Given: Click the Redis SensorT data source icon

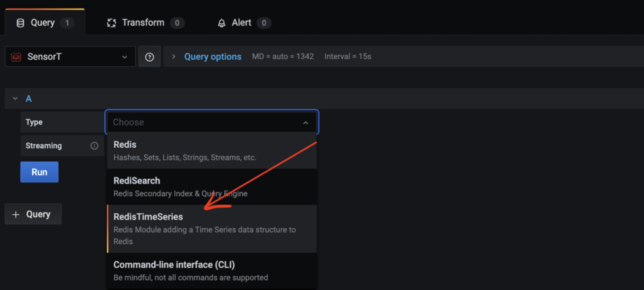Looking at the screenshot, I should (x=16, y=57).
